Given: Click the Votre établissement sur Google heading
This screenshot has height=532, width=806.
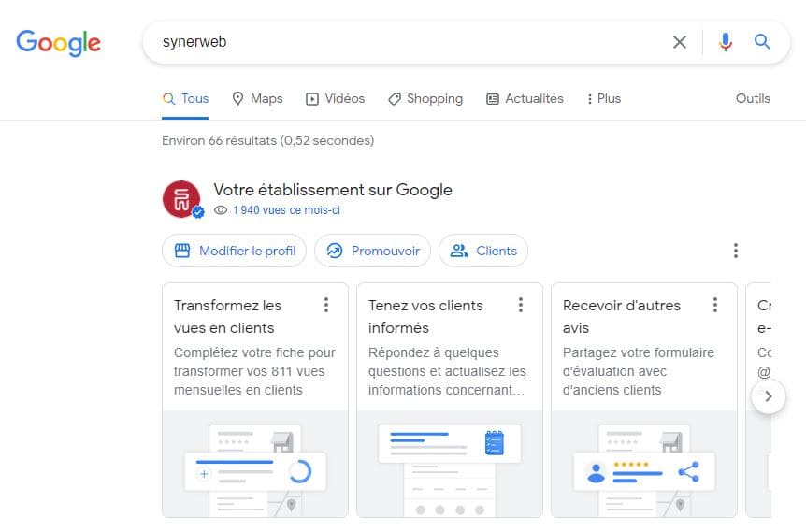Looking at the screenshot, I should coord(333,190).
